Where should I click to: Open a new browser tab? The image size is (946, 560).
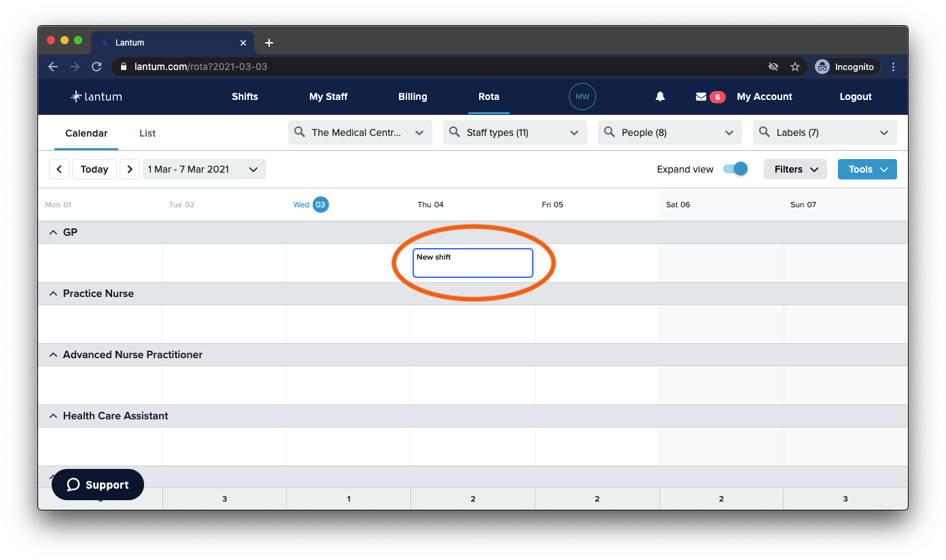click(269, 43)
